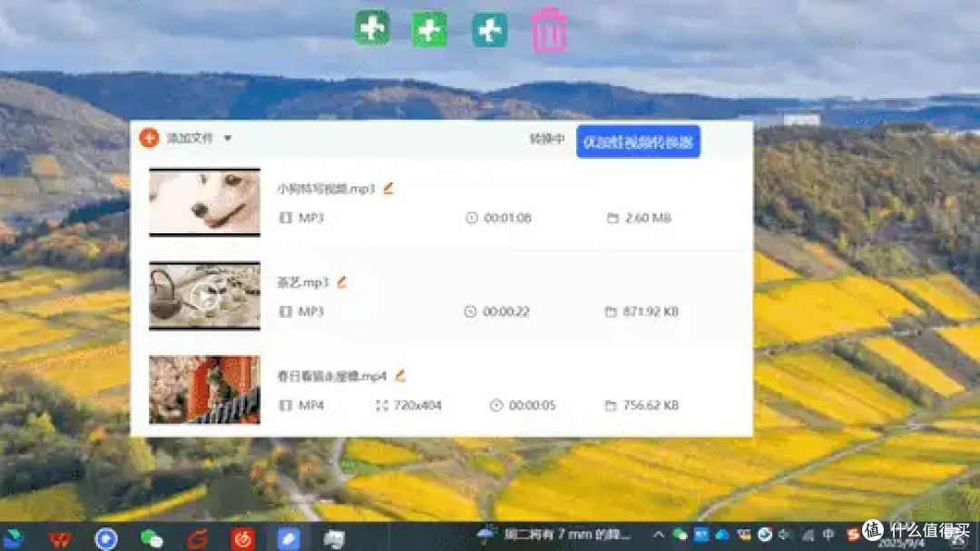Image resolution: width=980 pixels, height=551 pixels.
Task: Click the folder icon beside 871.92 KB
Action: click(611, 311)
